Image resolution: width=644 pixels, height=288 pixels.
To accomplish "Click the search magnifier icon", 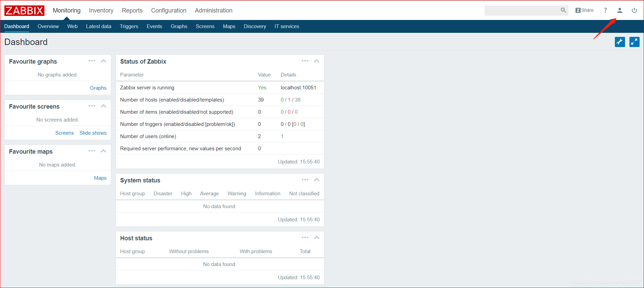I will point(563,10).
